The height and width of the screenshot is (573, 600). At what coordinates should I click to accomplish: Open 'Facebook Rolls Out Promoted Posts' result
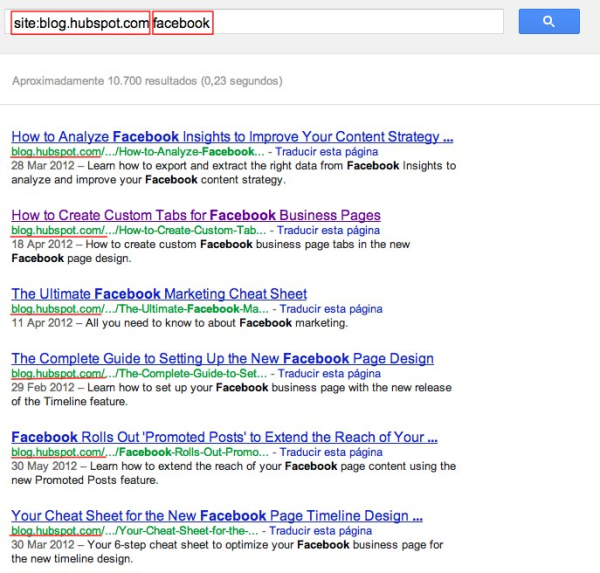coord(224,437)
